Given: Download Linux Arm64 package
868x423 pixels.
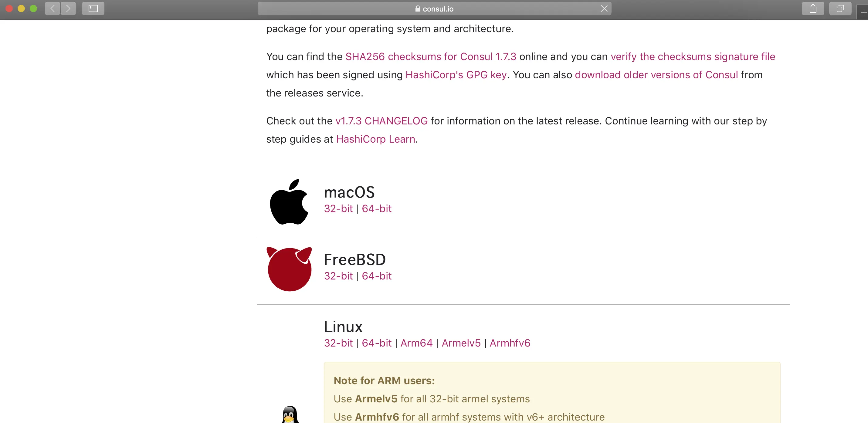Looking at the screenshot, I should pos(416,343).
